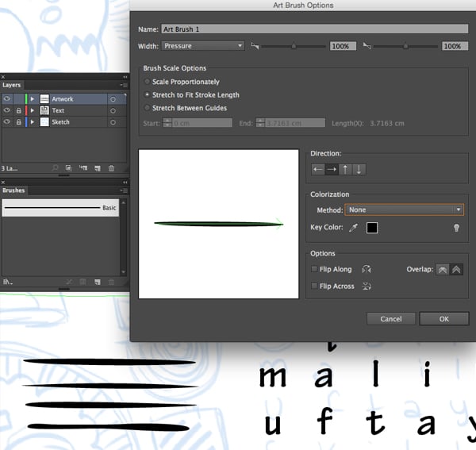476x450 pixels.
Task: Collapse Brushes panel with double arrows
Action: 125,183
